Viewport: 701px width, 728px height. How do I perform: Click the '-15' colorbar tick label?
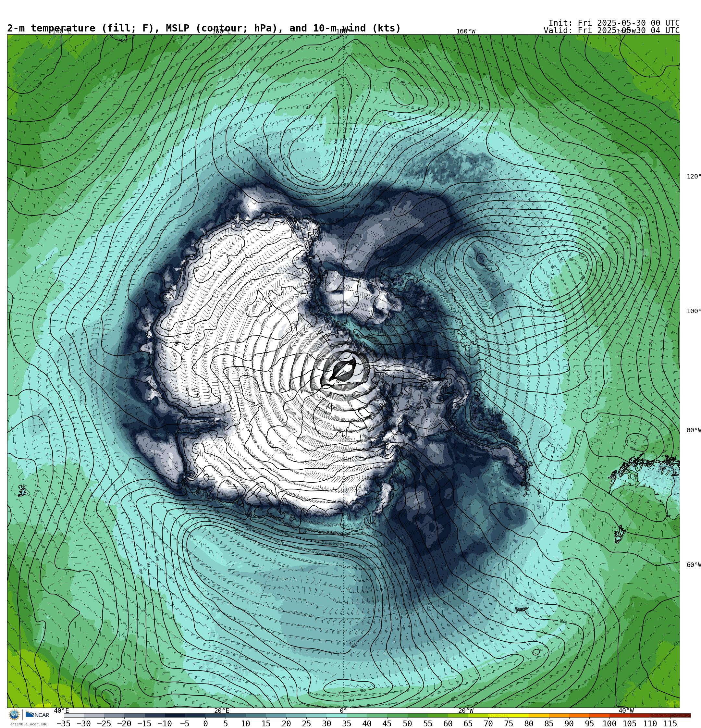click(x=144, y=723)
